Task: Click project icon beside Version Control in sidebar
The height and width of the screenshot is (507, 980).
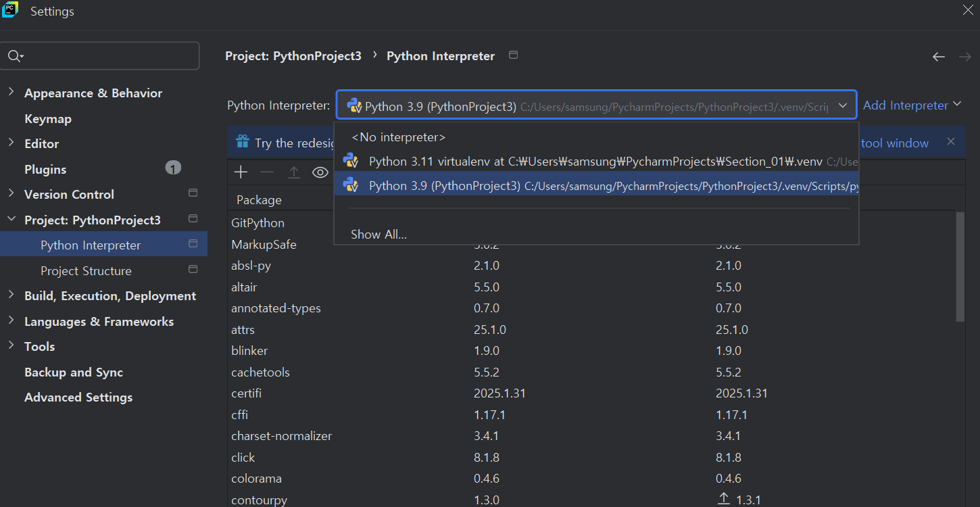Action: point(193,193)
